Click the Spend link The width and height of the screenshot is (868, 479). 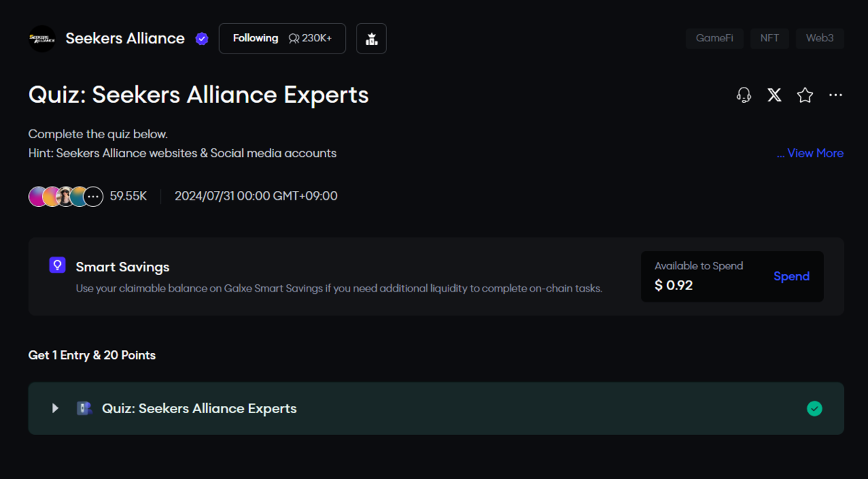(x=791, y=276)
